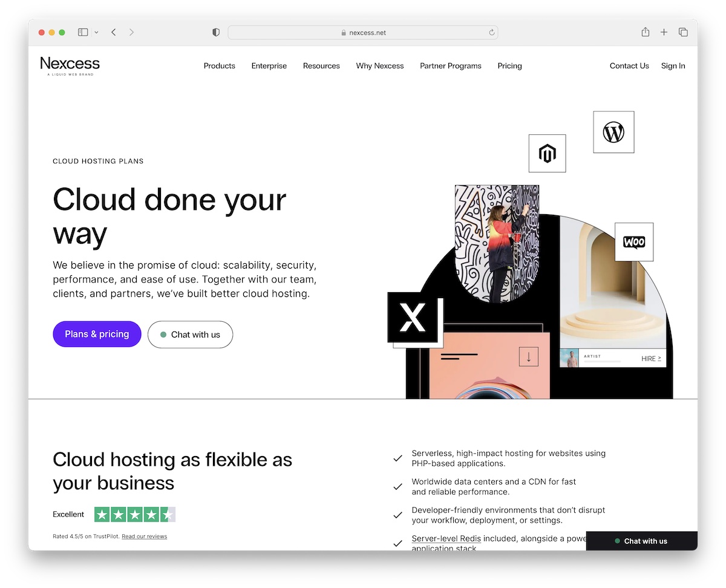
Task: Click the reload icon in the address bar
Action: click(x=491, y=33)
